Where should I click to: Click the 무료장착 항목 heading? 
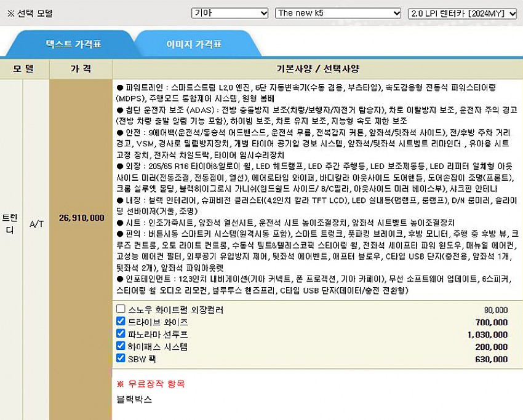[151, 384]
